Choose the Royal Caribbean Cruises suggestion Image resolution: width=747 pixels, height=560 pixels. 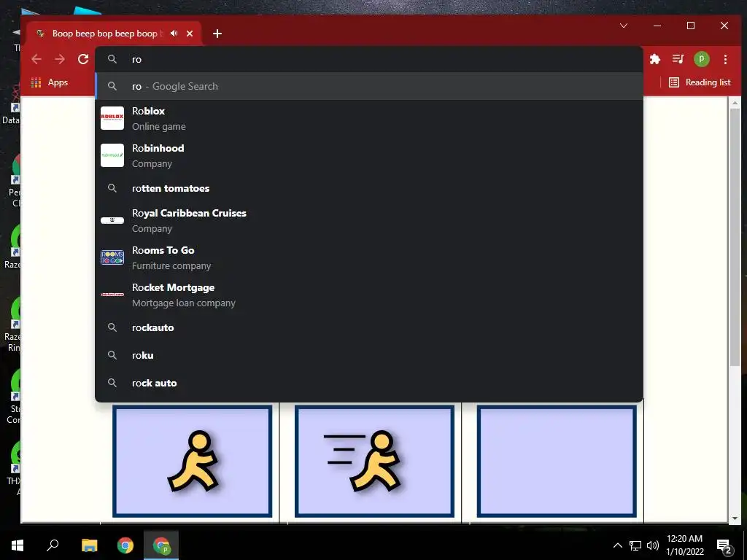point(369,220)
